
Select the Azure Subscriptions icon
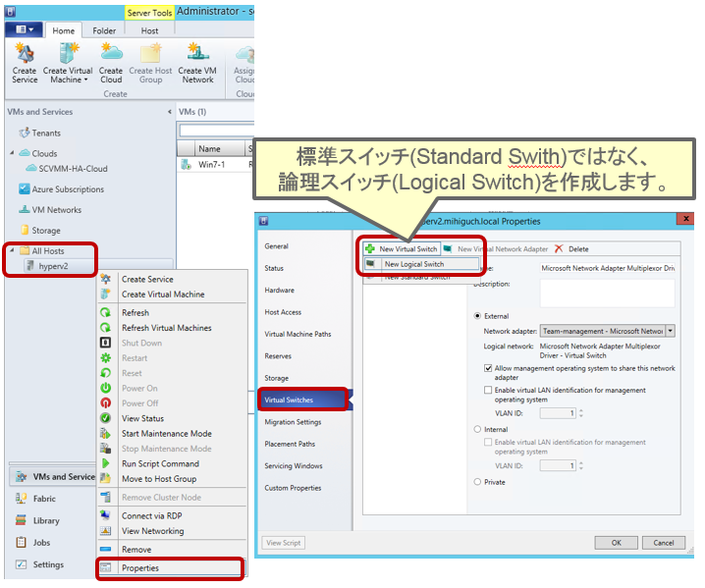pyautogui.click(x=25, y=189)
